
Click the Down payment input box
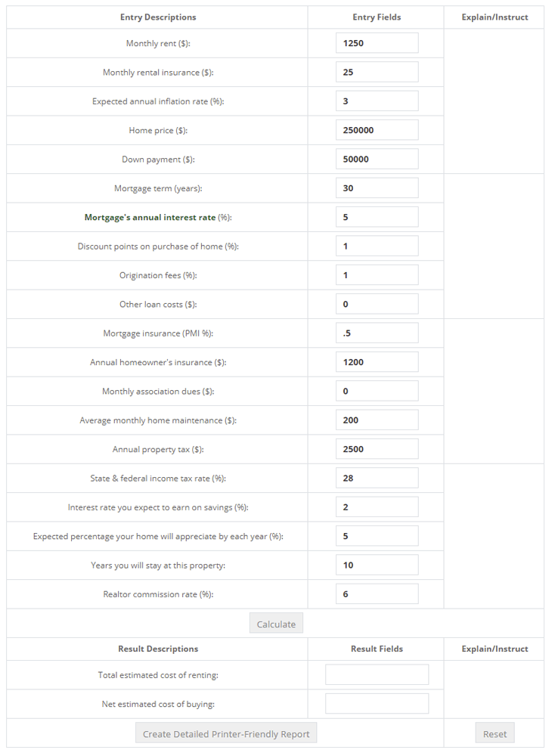pos(377,158)
